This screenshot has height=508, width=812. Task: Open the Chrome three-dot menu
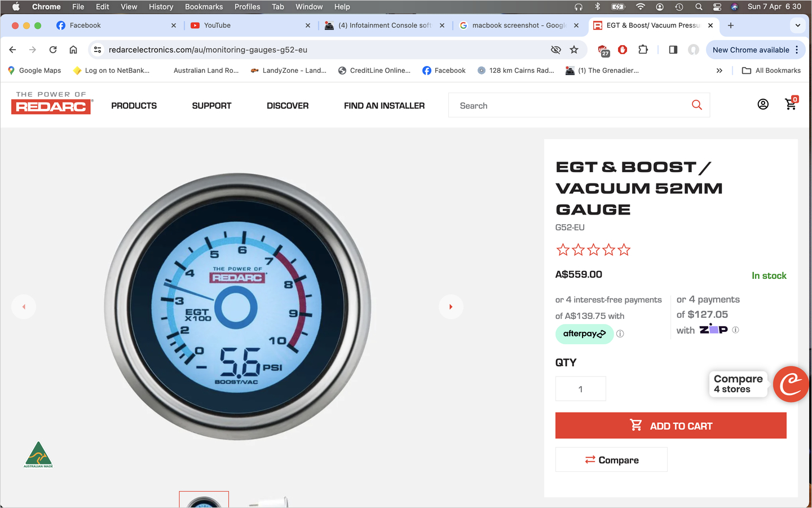(x=797, y=50)
